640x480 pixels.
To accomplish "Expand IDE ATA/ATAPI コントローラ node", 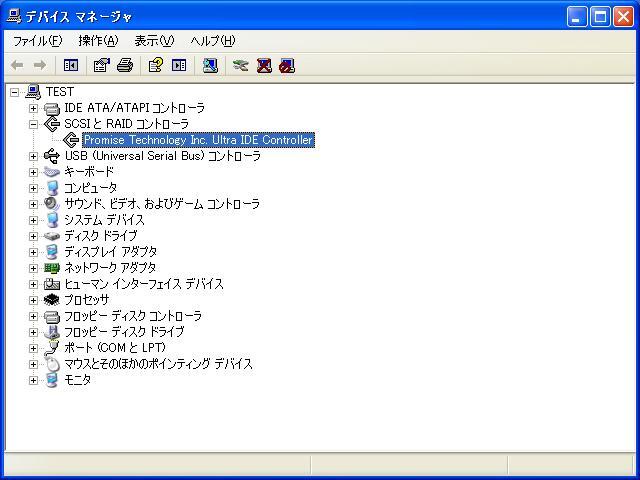I will pos(33,108).
